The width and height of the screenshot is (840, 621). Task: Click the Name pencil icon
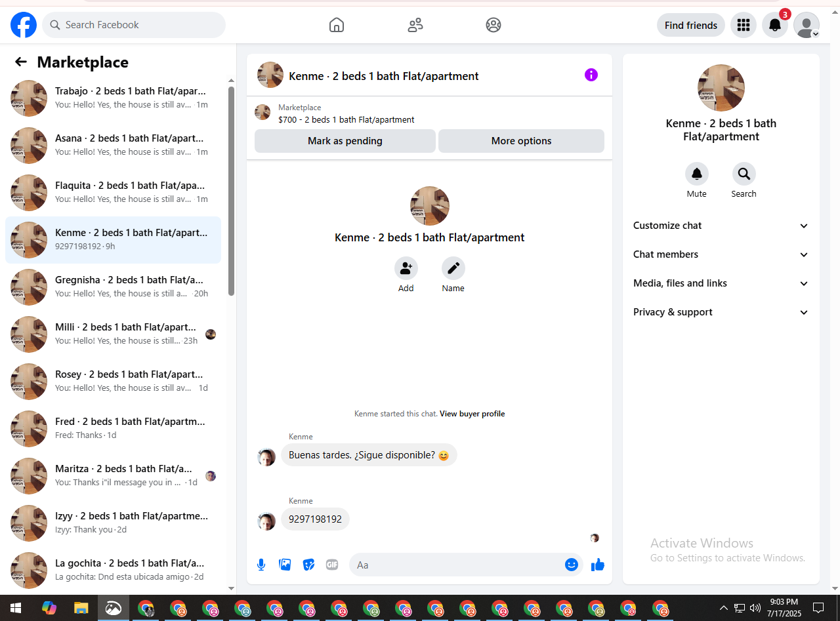[x=453, y=268]
